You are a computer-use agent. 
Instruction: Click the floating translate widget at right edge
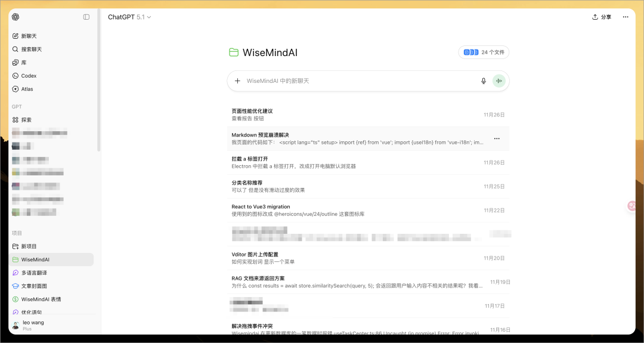pyautogui.click(x=631, y=205)
